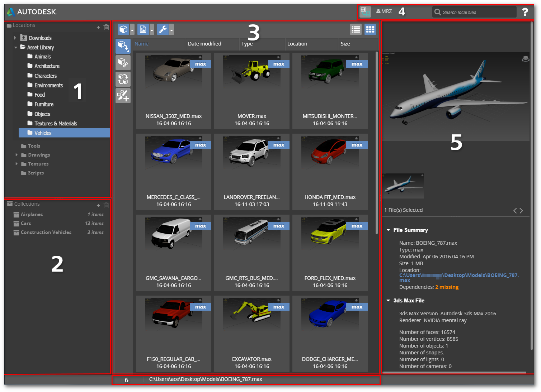Expand the Textures folder arrow

click(x=17, y=164)
